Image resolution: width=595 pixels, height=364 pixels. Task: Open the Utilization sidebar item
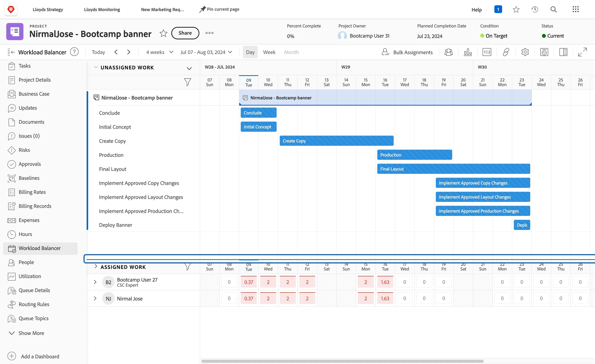(x=24, y=276)
